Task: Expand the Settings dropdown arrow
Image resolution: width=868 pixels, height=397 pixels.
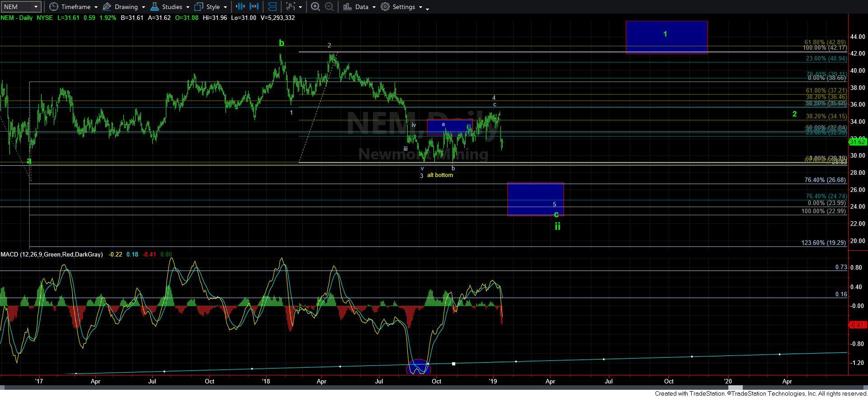Action: pyautogui.click(x=420, y=7)
